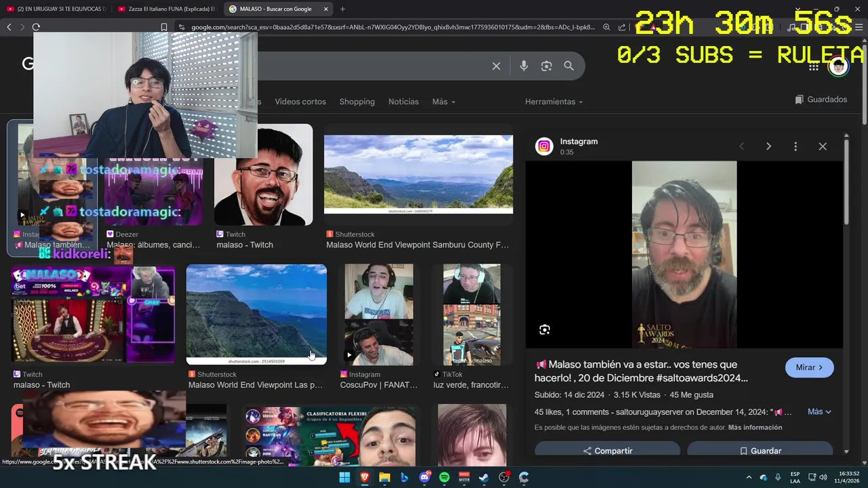
Task: Open the Shutterstock cliff and sea thumbnail
Action: click(256, 314)
